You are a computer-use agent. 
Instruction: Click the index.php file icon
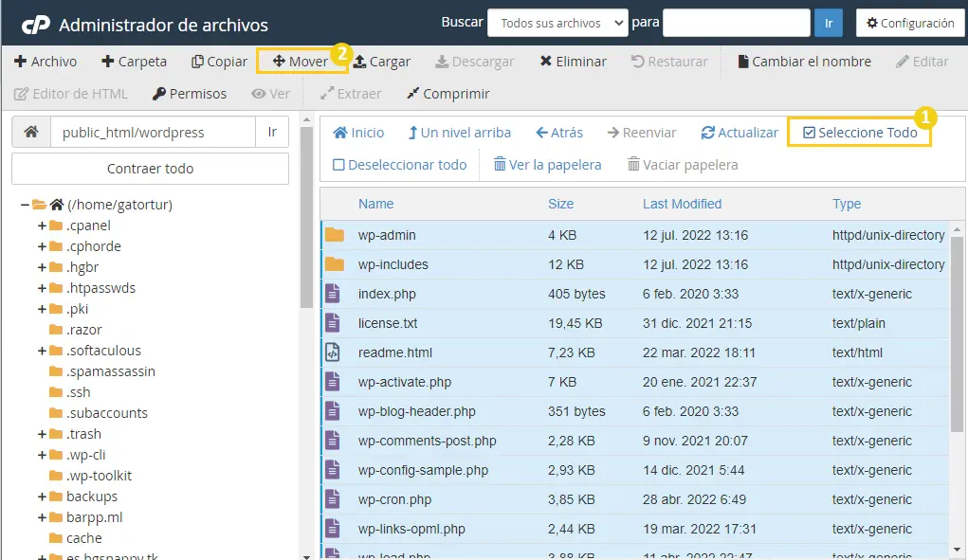point(333,294)
